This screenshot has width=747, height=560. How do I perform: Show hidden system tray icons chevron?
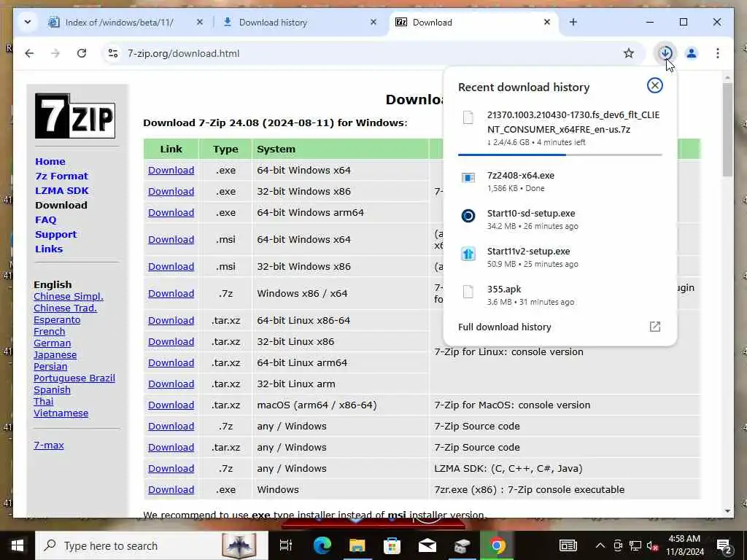pyautogui.click(x=600, y=545)
